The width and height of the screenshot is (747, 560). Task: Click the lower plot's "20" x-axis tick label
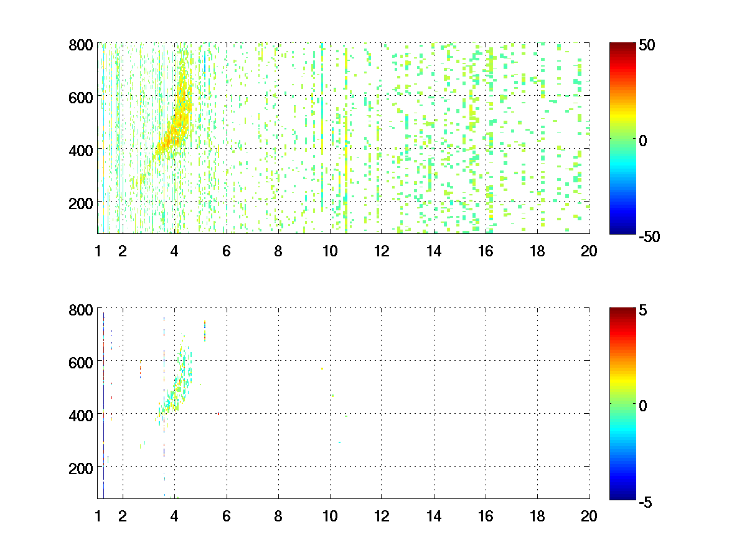[589, 516]
